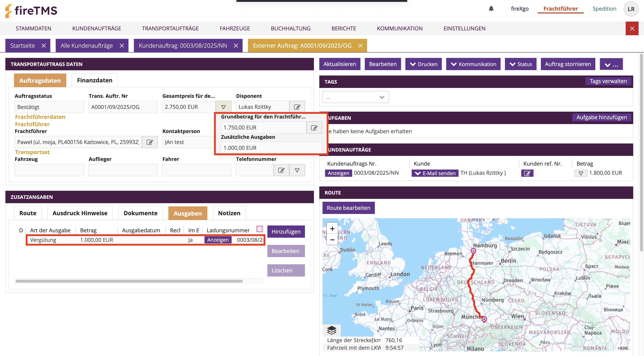Viewport: 644px width, 356px height.
Task: Click the notification bell icon
Action: pos(491,9)
